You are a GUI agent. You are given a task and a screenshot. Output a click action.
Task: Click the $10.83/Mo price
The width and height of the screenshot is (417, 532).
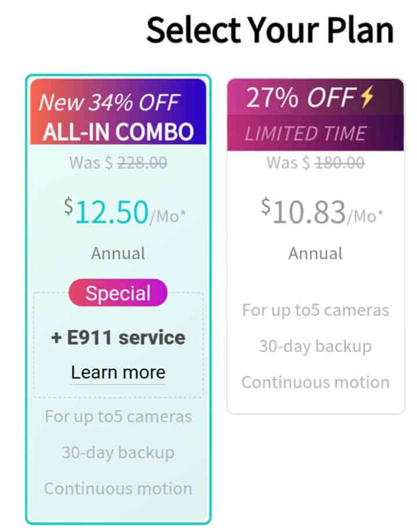point(321,212)
